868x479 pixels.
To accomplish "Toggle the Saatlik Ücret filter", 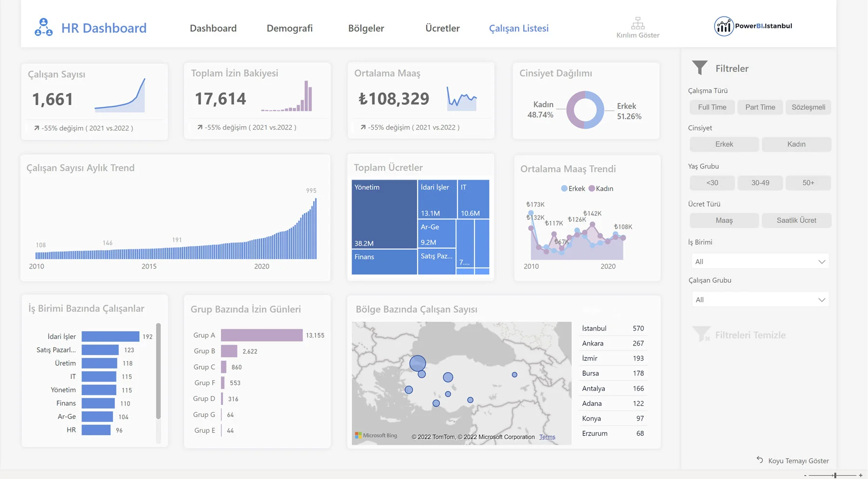I will (796, 220).
